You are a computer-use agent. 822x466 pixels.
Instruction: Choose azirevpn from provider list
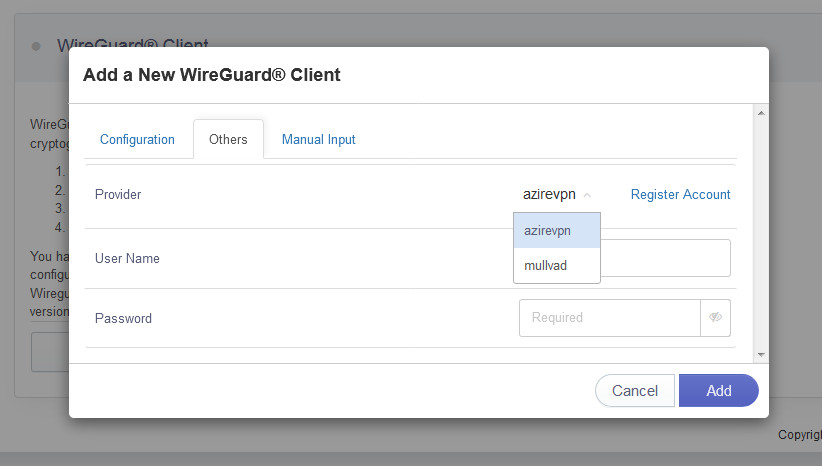click(x=557, y=231)
